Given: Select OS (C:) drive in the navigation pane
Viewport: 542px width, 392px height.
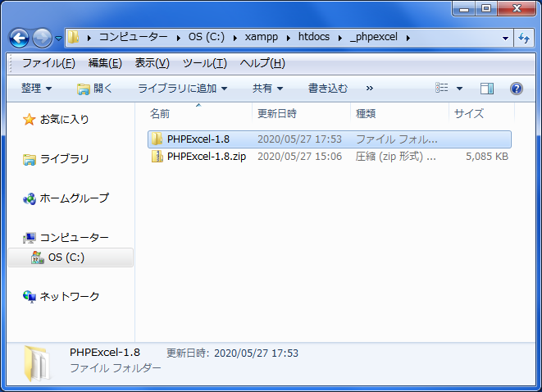Looking at the screenshot, I should coord(71,258).
